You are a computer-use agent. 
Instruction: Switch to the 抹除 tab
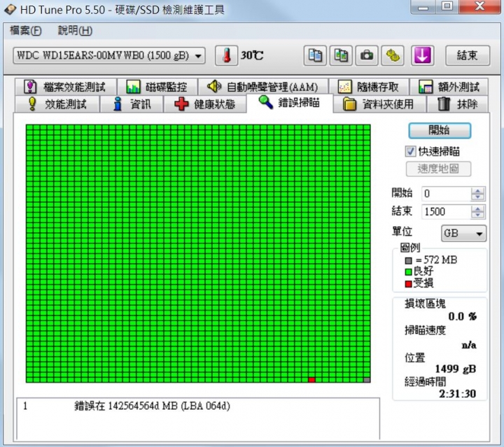(x=458, y=104)
